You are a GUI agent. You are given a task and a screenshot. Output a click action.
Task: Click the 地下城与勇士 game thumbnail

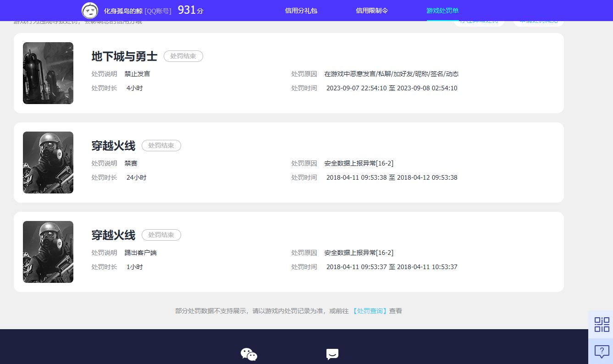[48, 73]
